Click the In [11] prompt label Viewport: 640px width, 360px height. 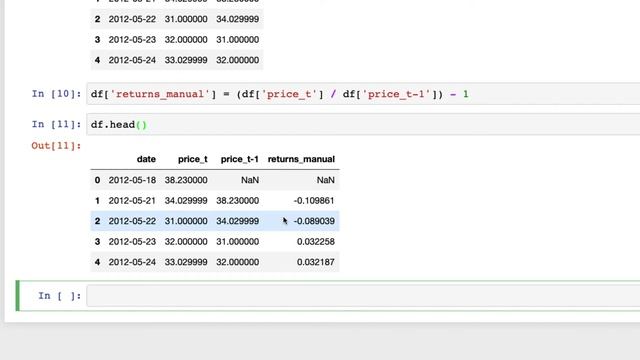click(x=56, y=124)
